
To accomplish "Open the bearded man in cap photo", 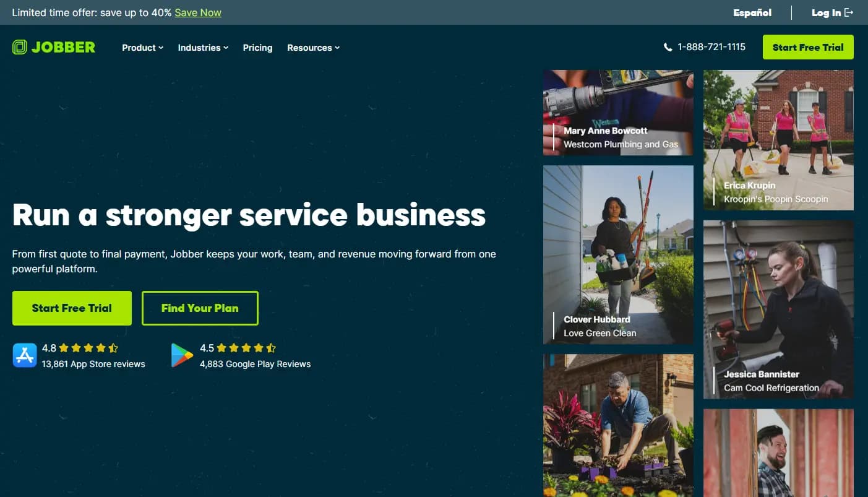I will (778, 453).
